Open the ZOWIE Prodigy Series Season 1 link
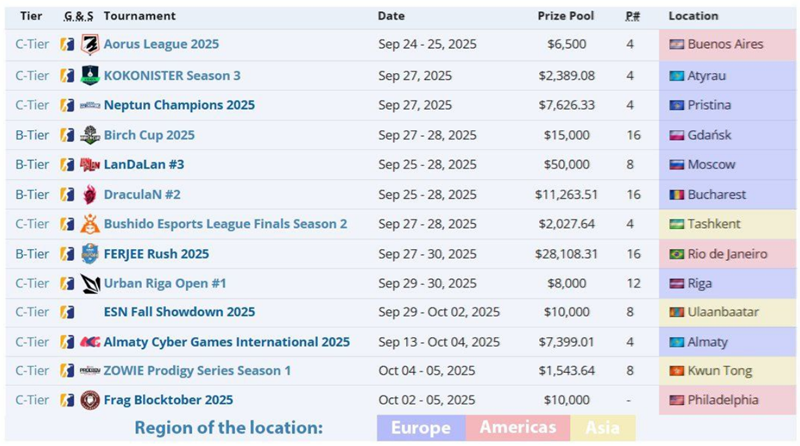The height and width of the screenshot is (446, 800). 197,371
